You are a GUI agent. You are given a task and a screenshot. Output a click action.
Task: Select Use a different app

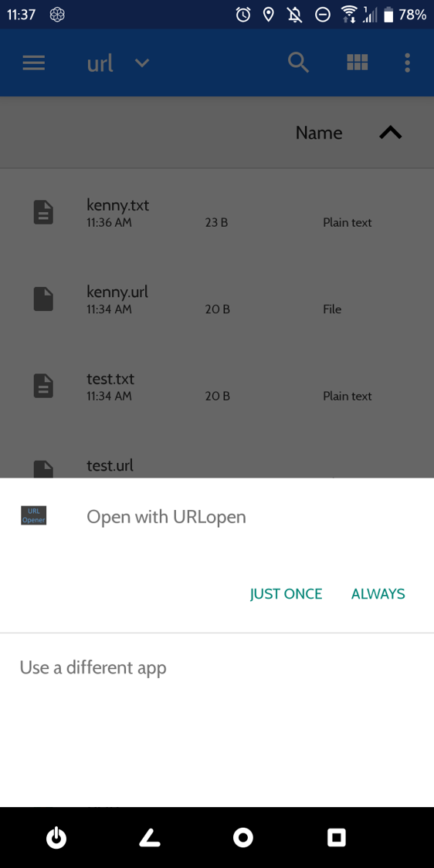point(93,667)
